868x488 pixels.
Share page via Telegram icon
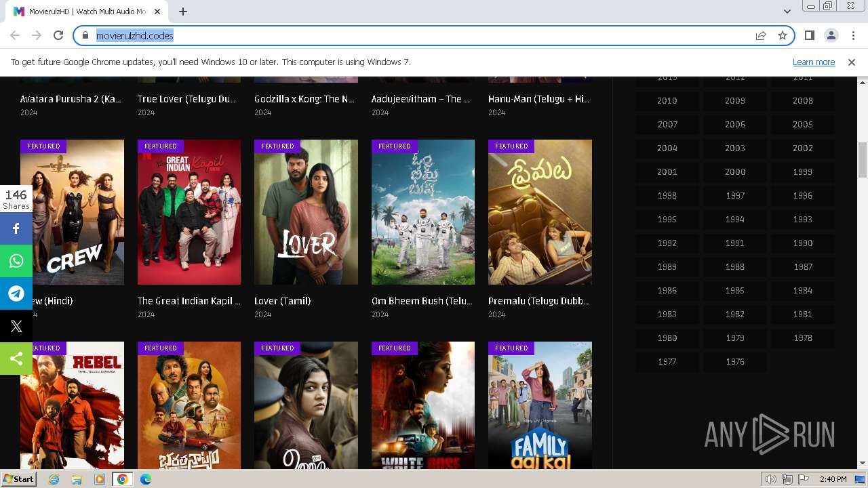(16, 293)
